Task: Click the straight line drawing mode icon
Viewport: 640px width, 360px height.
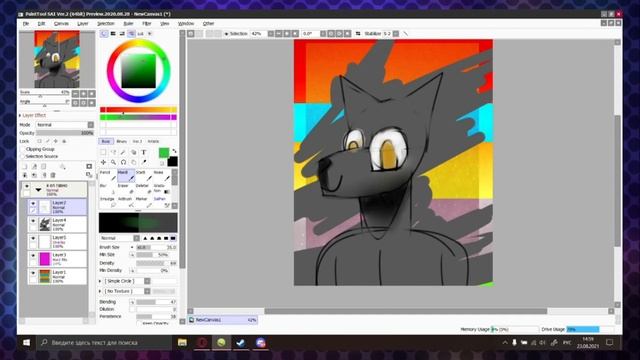Action: coord(406,34)
